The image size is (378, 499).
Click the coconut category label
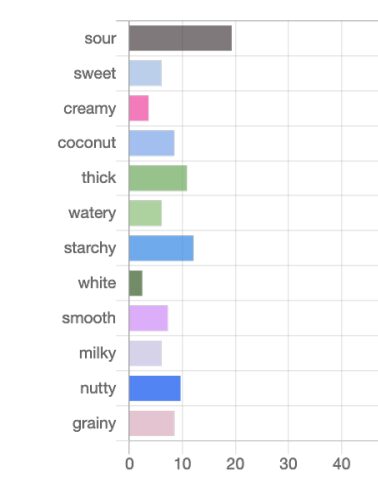[x=87, y=143]
